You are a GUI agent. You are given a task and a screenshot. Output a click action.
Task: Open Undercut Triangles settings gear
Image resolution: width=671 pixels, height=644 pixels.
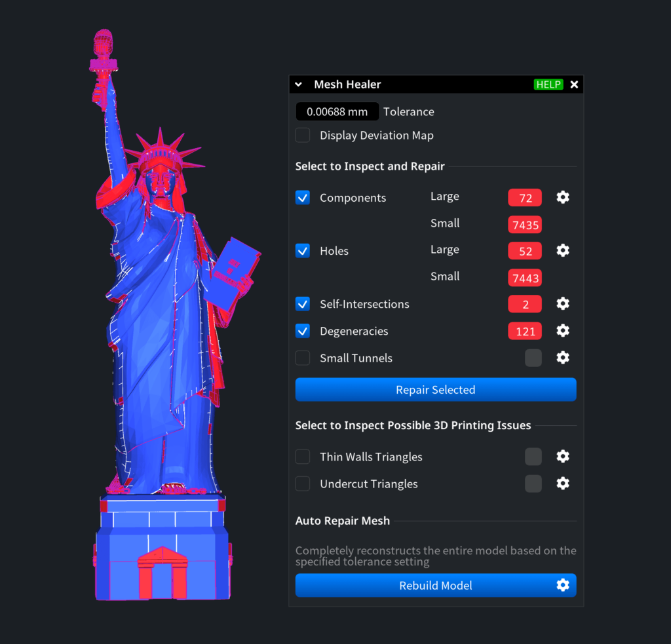pos(562,483)
